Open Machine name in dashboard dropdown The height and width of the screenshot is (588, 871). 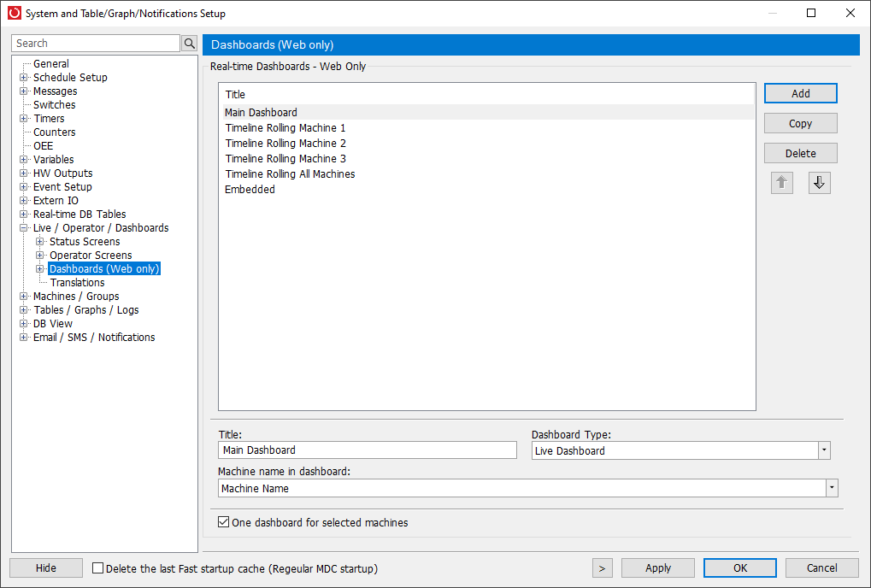point(832,488)
